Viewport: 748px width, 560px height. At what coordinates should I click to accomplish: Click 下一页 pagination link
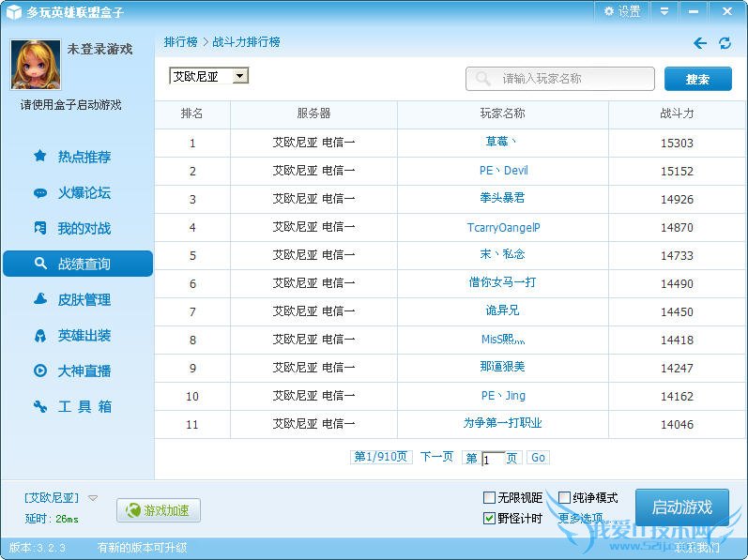point(436,457)
